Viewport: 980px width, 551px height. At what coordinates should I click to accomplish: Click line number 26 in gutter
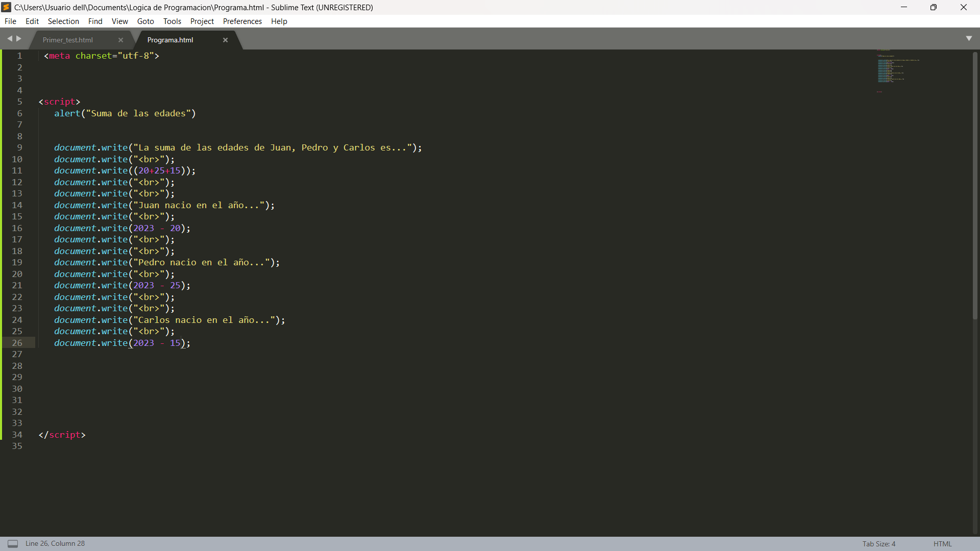coord(17,343)
